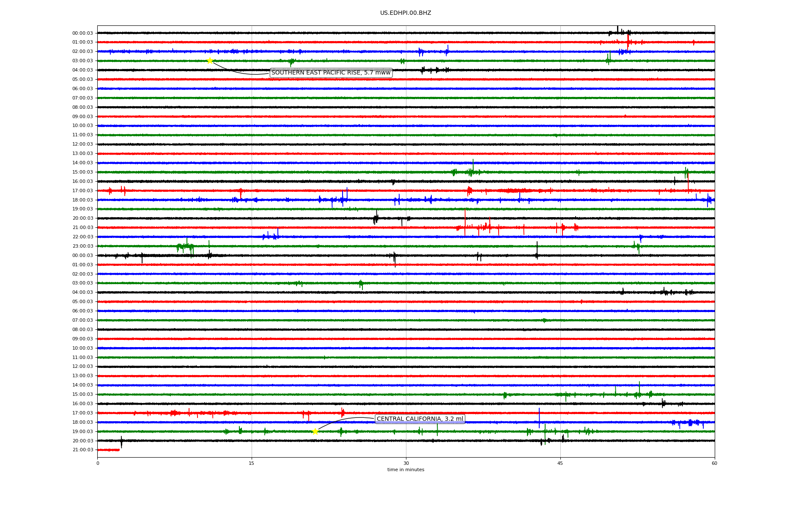The height and width of the screenshot is (508, 812).
Task: Click the x-axis tick label 60
Action: tap(714, 463)
